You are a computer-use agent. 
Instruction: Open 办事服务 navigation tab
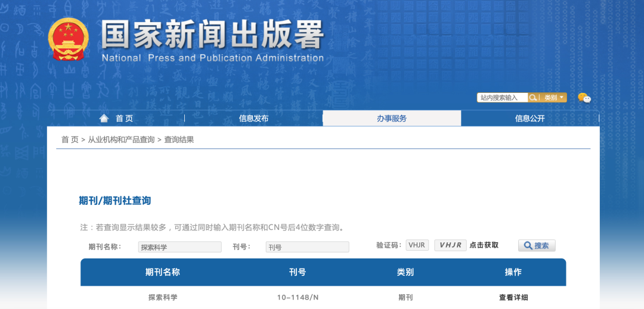392,118
